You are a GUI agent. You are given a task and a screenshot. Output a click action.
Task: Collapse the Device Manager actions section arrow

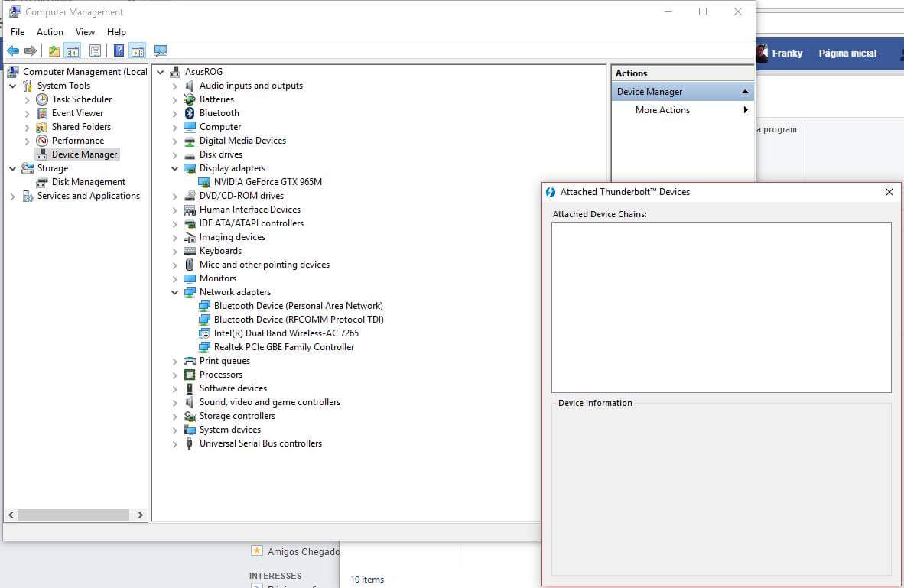coord(745,92)
